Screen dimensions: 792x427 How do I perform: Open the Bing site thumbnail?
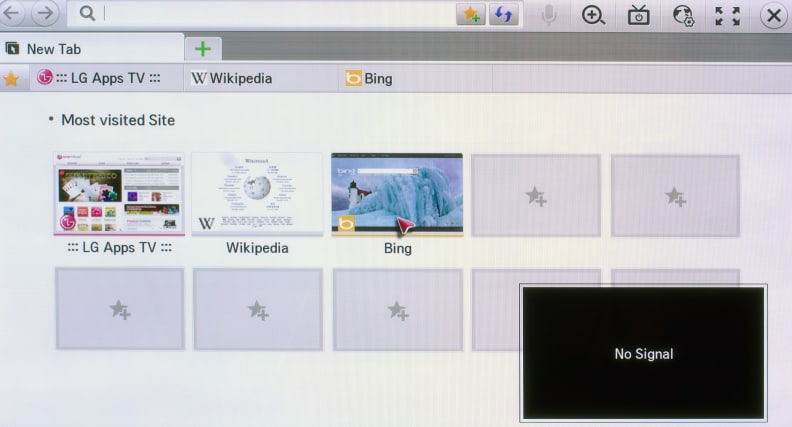(x=397, y=195)
